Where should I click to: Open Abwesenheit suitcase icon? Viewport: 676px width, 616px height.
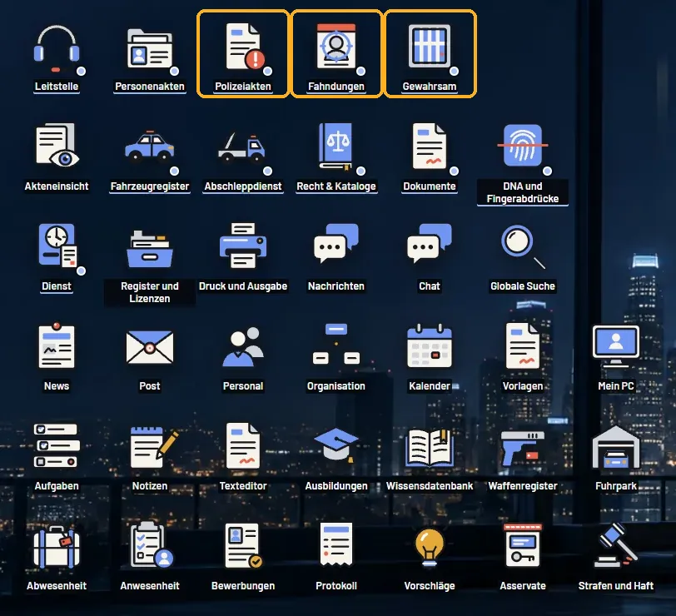click(x=57, y=547)
